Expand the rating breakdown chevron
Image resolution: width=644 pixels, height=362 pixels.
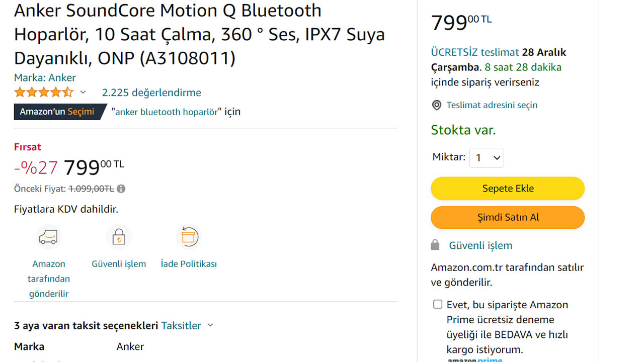tap(83, 93)
